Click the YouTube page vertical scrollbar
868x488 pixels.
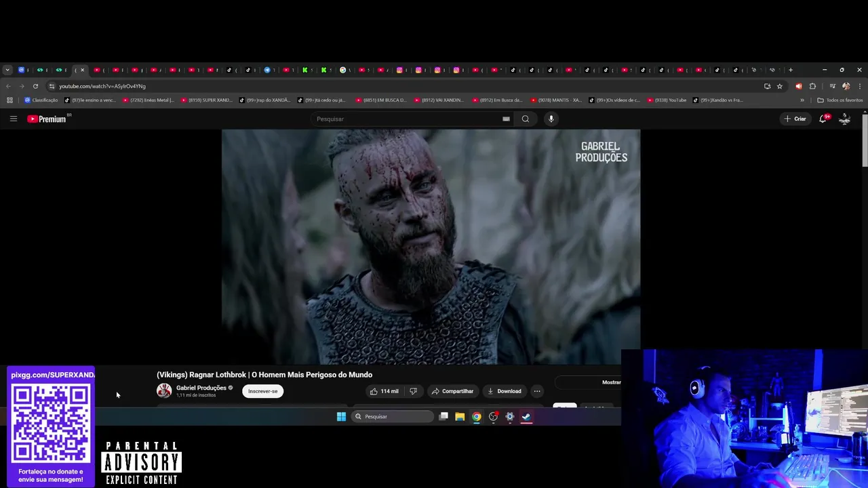[x=865, y=141]
